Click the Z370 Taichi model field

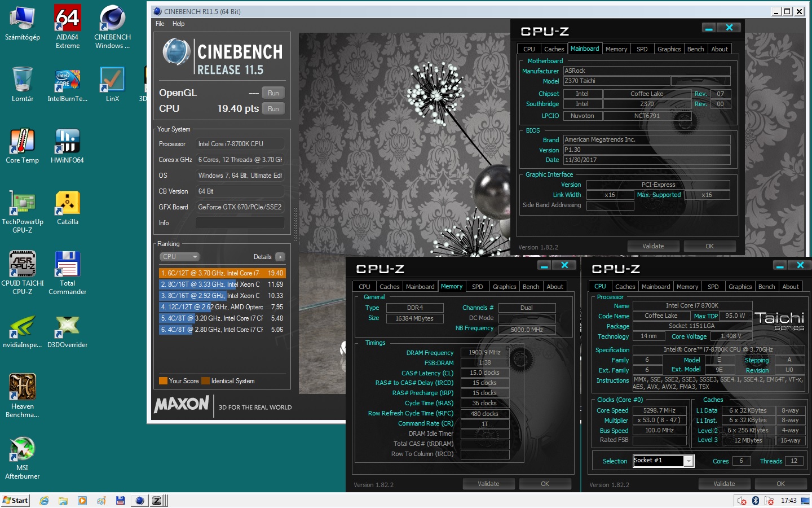coord(617,81)
